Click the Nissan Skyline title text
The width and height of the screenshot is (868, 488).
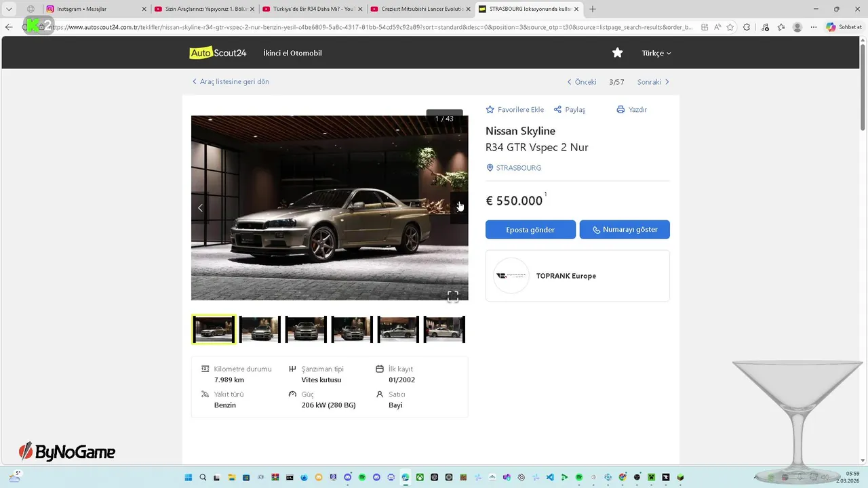coord(520,131)
